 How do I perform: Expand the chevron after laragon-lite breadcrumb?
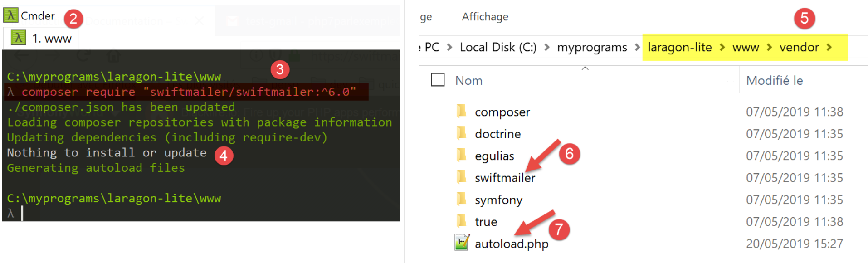(722, 47)
